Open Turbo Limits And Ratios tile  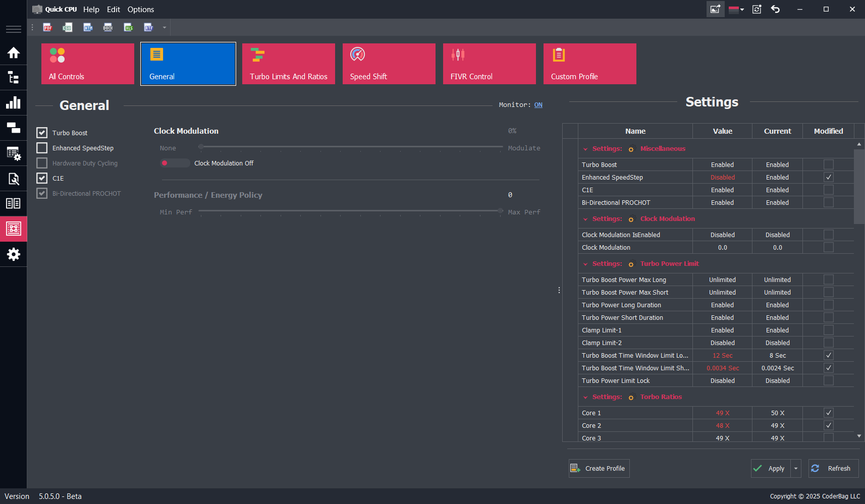[x=289, y=64]
